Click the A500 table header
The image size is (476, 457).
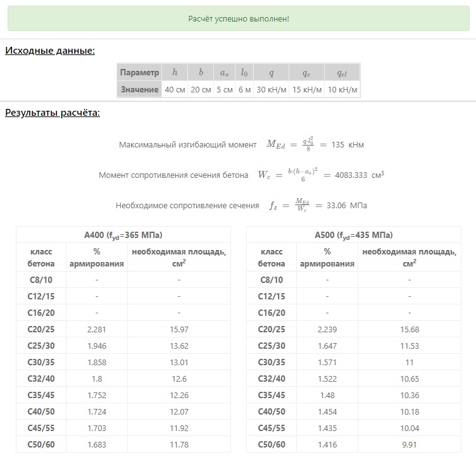[354, 235]
